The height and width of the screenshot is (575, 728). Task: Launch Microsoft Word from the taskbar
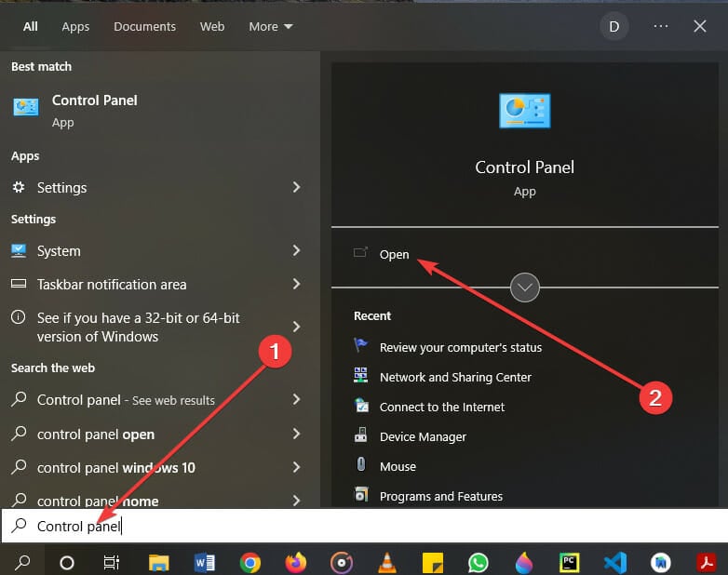(204, 563)
